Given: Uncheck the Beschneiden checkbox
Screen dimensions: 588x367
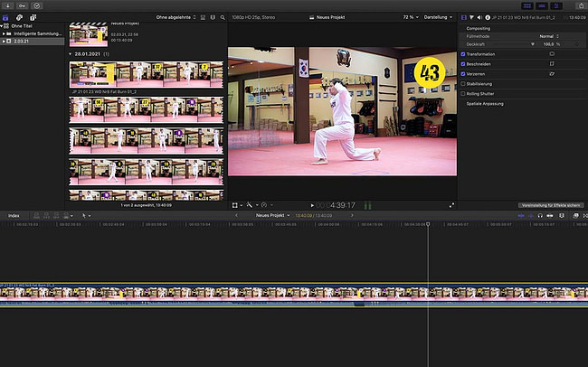Looking at the screenshot, I should click(463, 64).
